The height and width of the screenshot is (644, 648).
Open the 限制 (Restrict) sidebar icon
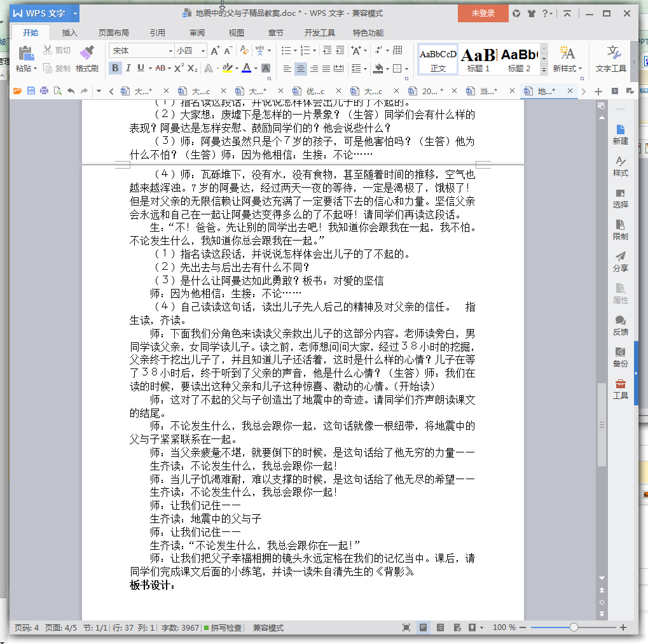pos(620,230)
